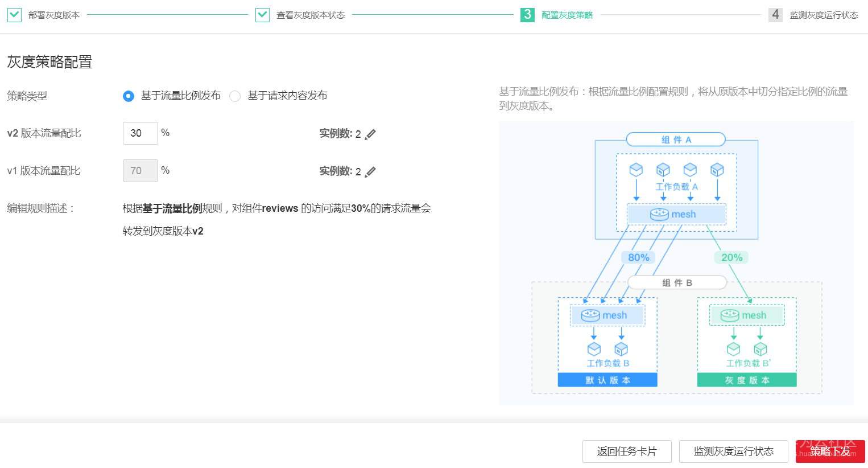Click 灰度策略配置 heading
The image size is (868, 468).
pyautogui.click(x=49, y=62)
